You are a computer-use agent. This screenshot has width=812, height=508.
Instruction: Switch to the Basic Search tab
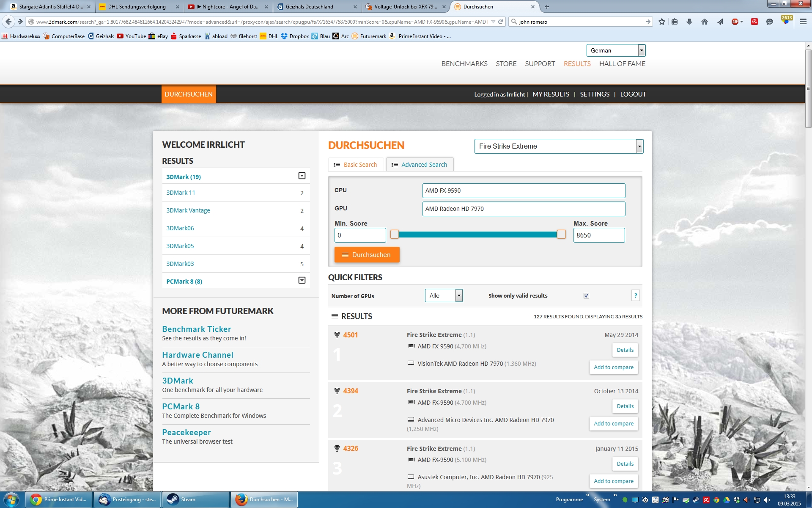(356, 164)
